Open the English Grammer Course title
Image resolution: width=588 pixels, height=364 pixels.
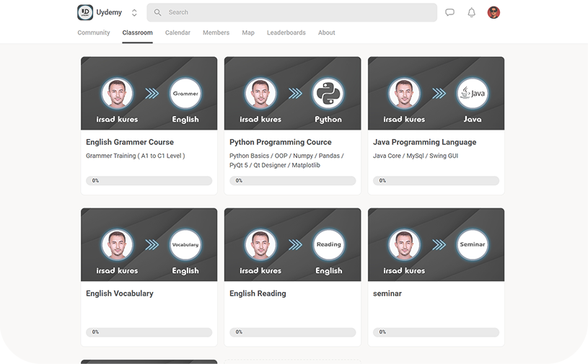[130, 142]
